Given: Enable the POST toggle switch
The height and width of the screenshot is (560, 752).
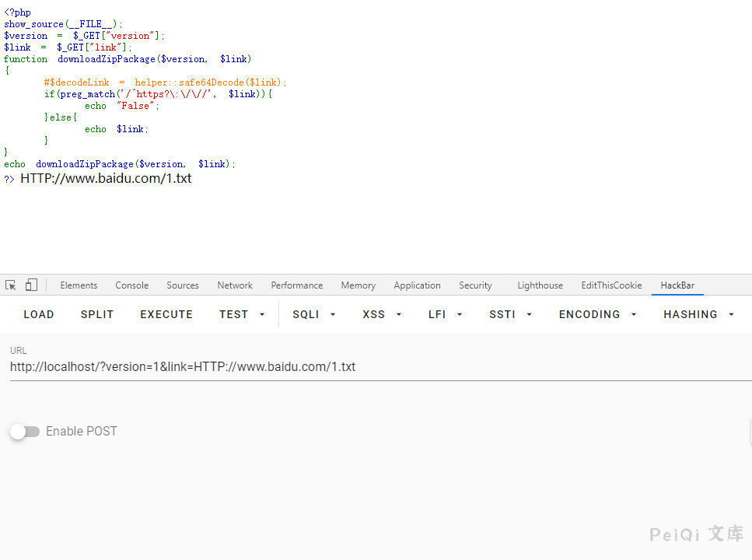Looking at the screenshot, I should tap(25, 432).
